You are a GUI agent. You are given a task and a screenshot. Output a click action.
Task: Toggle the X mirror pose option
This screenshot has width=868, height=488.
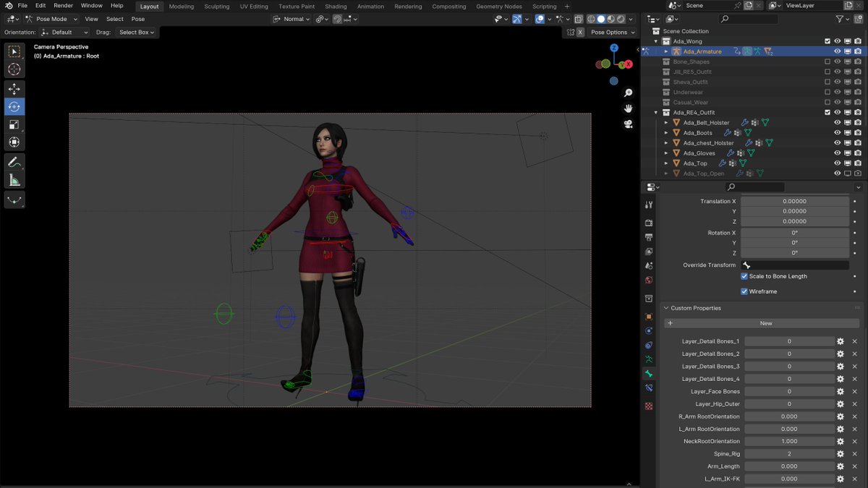(580, 33)
